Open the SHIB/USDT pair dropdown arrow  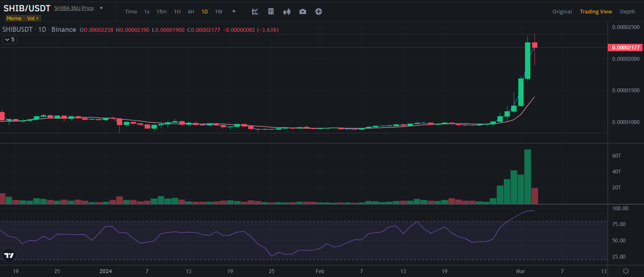click(x=101, y=8)
